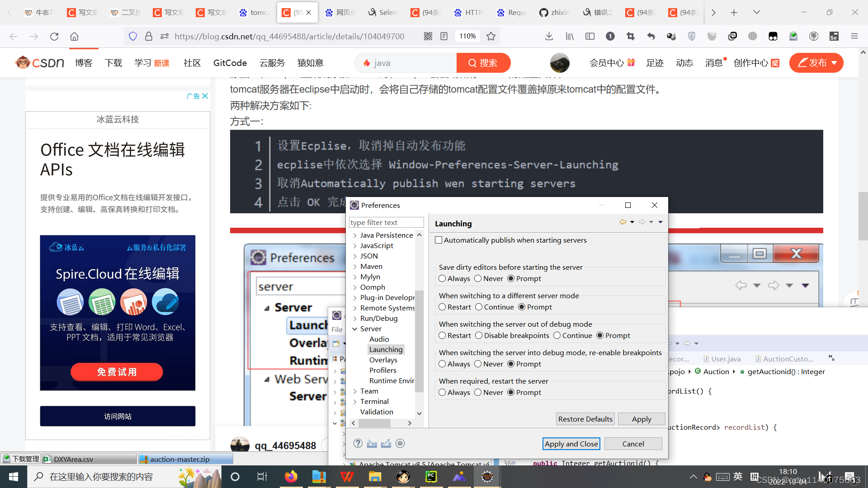Click Apply and Close button
Screen dimensions: 868x488
point(571,443)
